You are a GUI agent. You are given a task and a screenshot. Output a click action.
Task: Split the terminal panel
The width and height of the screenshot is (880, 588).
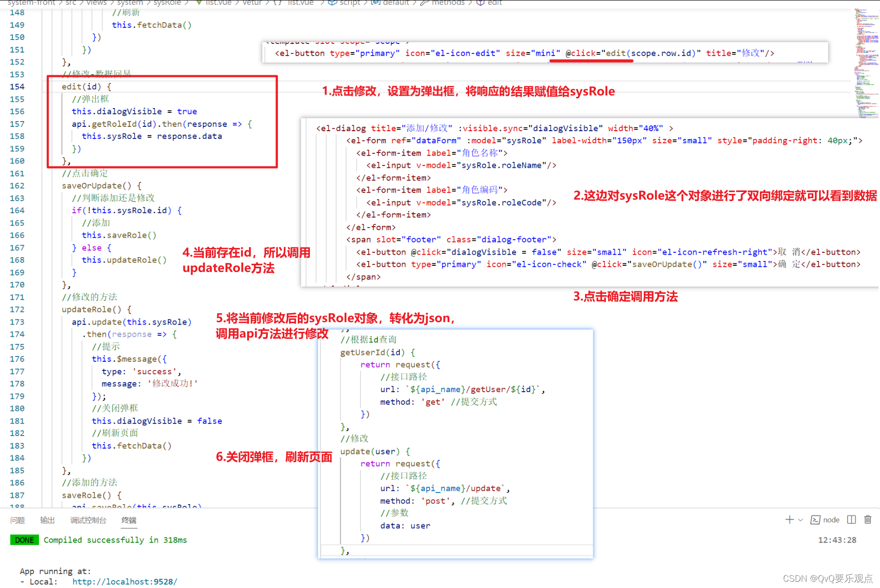coord(852,520)
